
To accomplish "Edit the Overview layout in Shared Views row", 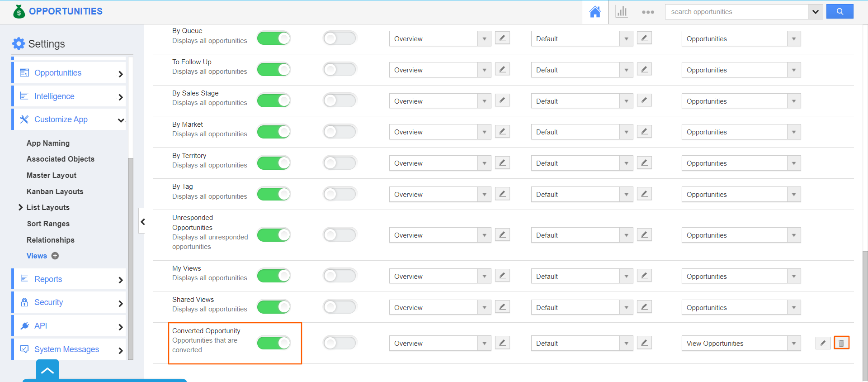I will point(502,306).
